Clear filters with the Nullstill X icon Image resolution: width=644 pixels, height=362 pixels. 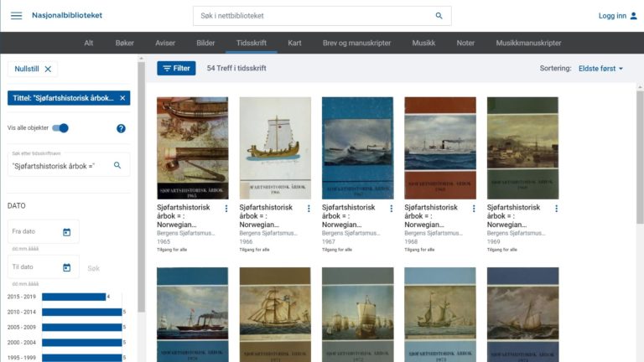[48, 69]
